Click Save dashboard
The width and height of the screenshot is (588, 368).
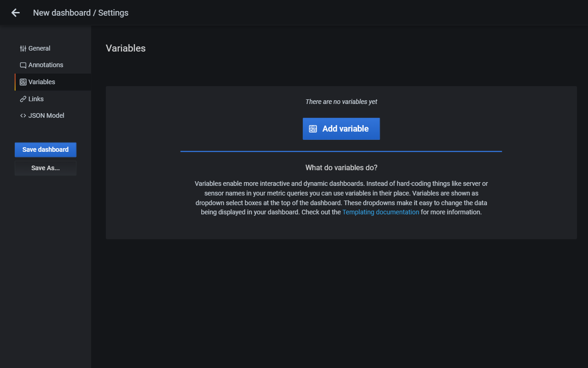tap(45, 149)
